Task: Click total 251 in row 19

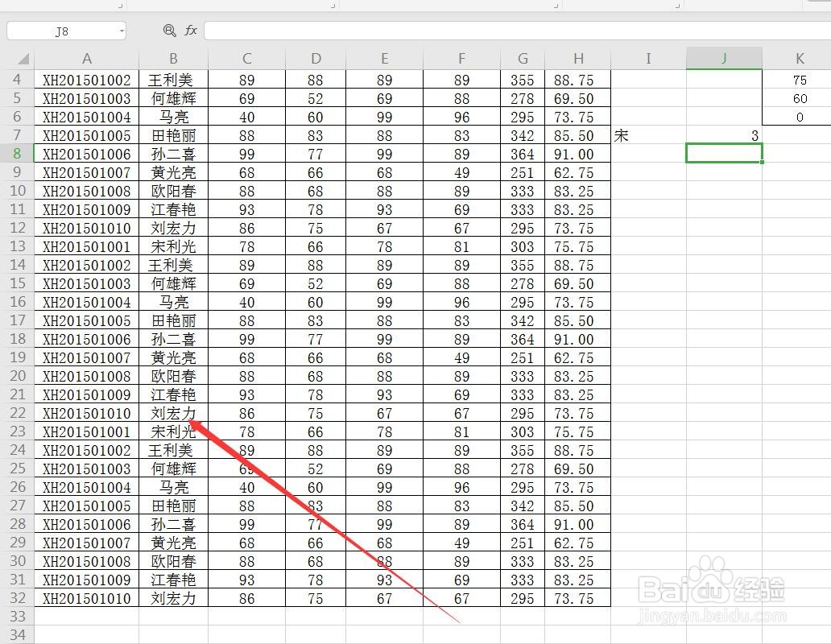Action: [523, 357]
